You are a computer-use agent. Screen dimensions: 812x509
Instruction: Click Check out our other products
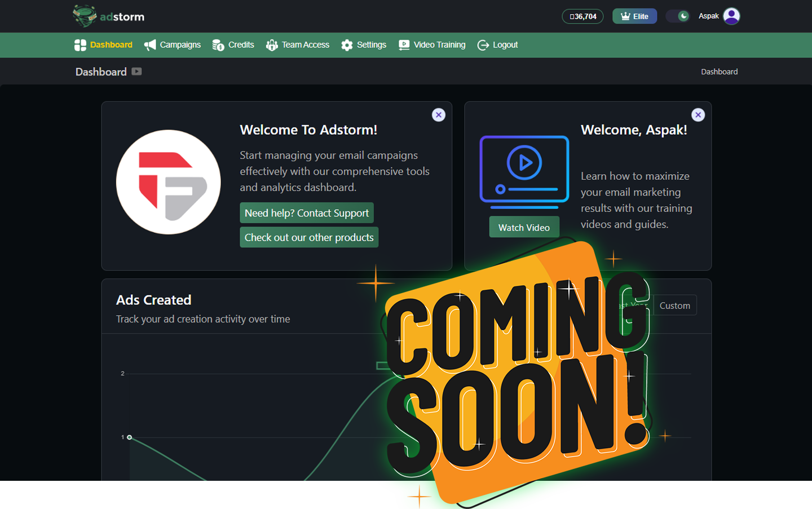[x=309, y=237]
